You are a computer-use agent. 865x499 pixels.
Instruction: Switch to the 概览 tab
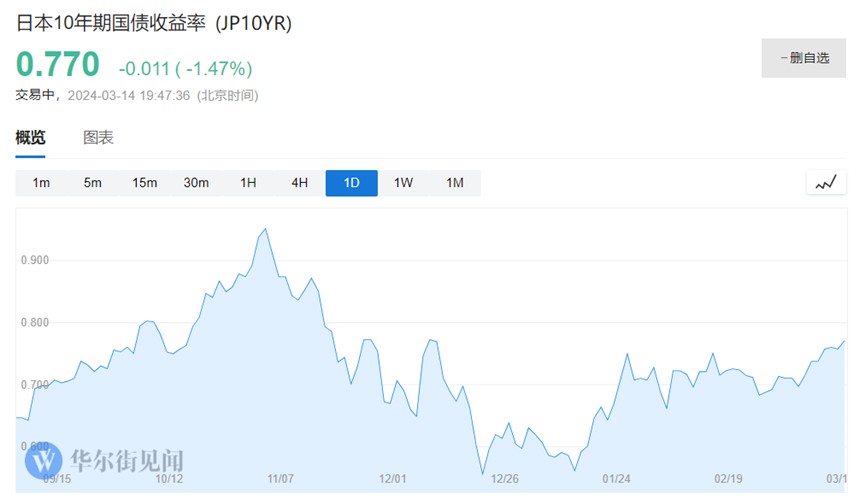click(30, 138)
